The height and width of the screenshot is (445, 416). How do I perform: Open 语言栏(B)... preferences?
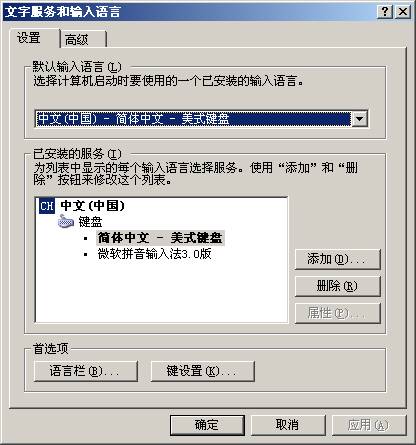point(86,371)
